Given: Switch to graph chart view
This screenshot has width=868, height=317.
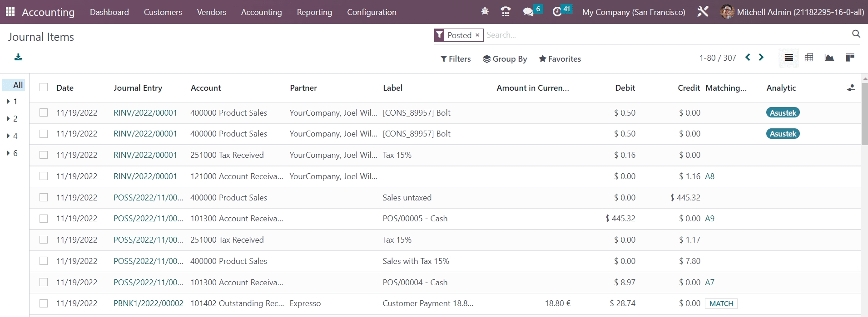Looking at the screenshot, I should pos(829,58).
